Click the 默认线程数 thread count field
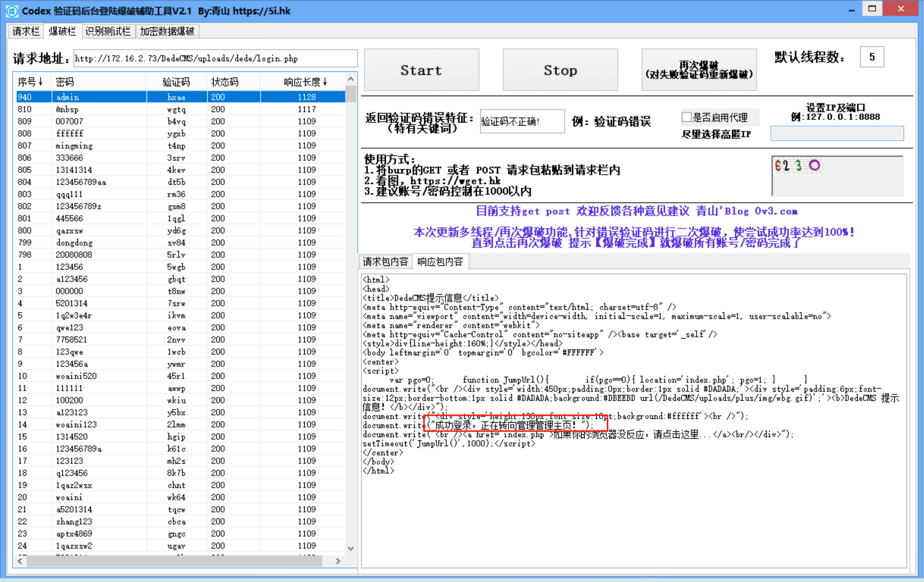Screen dimensions: 924x582 (x=872, y=57)
